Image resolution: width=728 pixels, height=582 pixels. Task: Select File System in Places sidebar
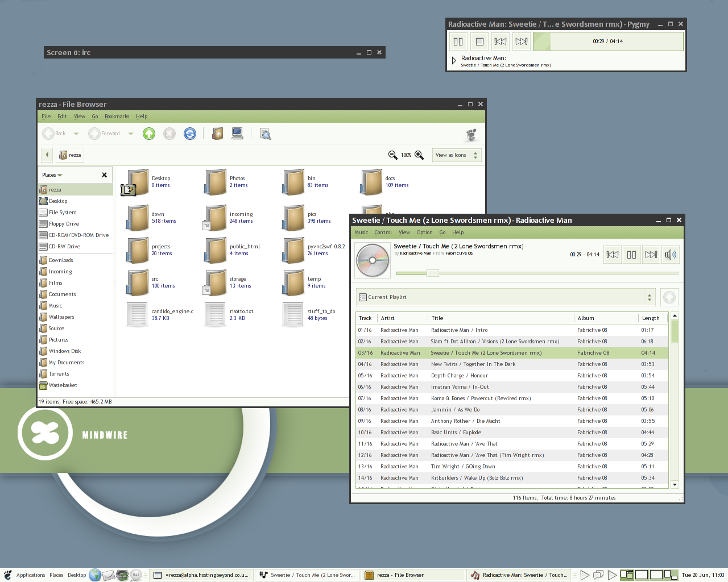click(76, 213)
